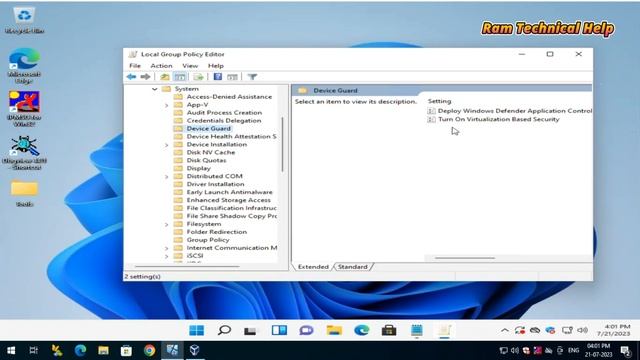Open Microsoft Edge desktop shortcut
The height and width of the screenshot is (360, 640).
click(24, 66)
